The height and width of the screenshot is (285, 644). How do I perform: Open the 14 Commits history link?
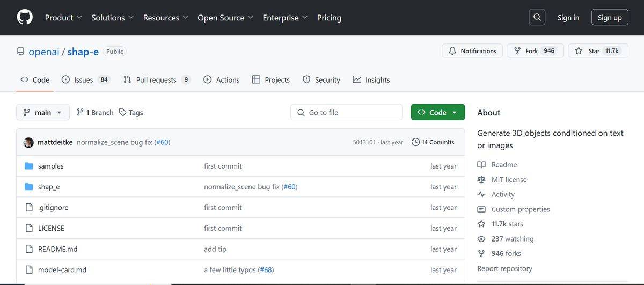pos(433,142)
